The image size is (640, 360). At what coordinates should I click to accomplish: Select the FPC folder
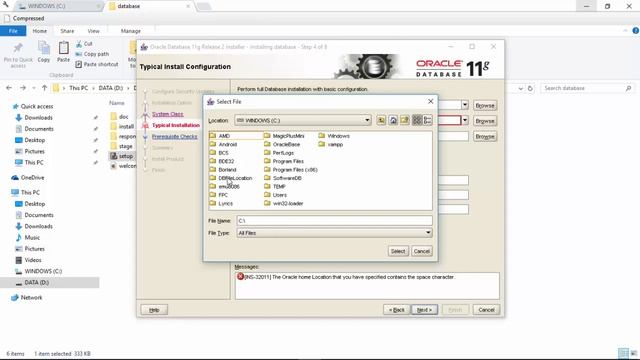point(219,195)
